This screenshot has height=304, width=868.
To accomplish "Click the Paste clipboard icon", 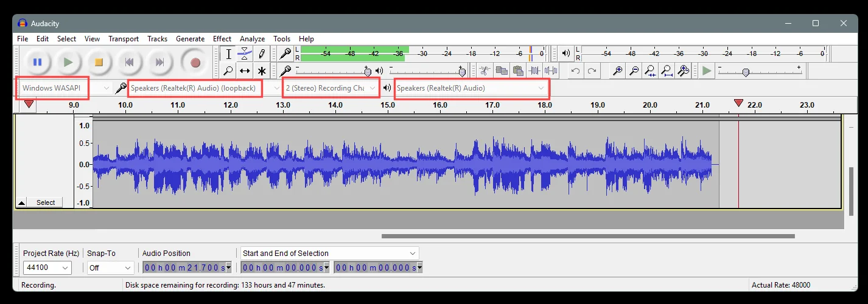I will (518, 71).
